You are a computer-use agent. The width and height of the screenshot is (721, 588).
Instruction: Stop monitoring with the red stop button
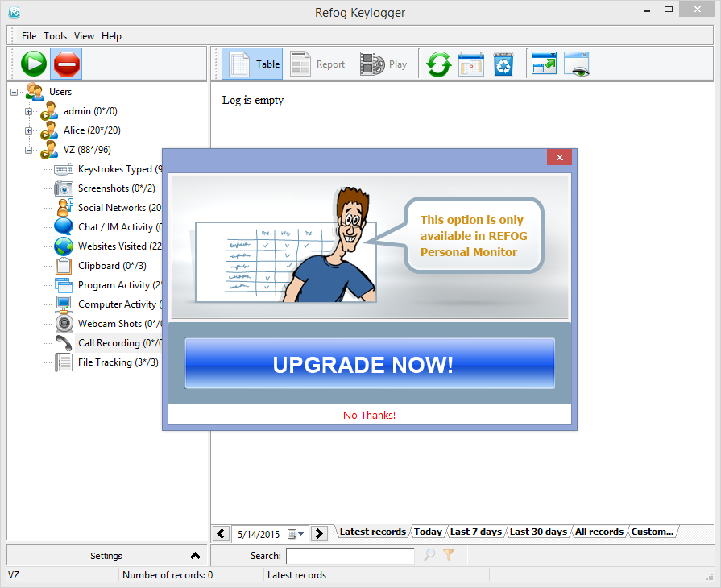click(x=66, y=64)
